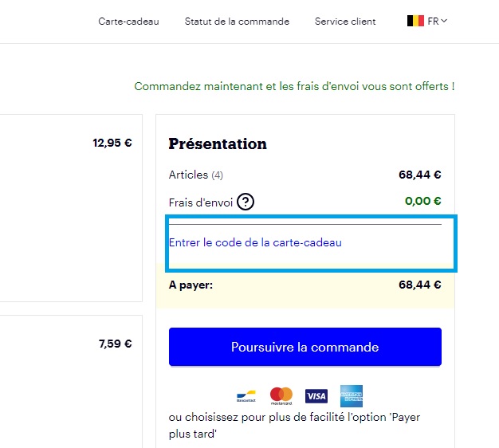Image resolution: width=499 pixels, height=448 pixels.
Task: Click the 0,00 € shipping amount
Action: tap(422, 201)
